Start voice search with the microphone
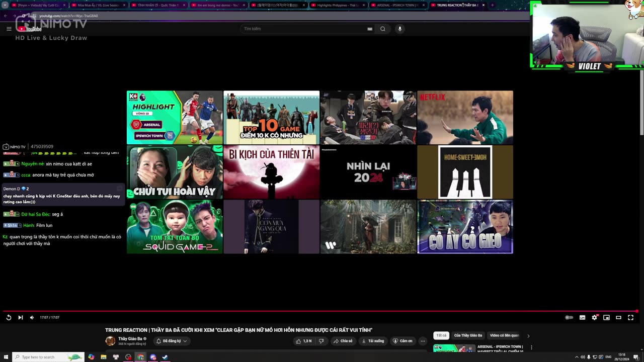Image resolution: width=644 pixels, height=362 pixels. click(400, 29)
